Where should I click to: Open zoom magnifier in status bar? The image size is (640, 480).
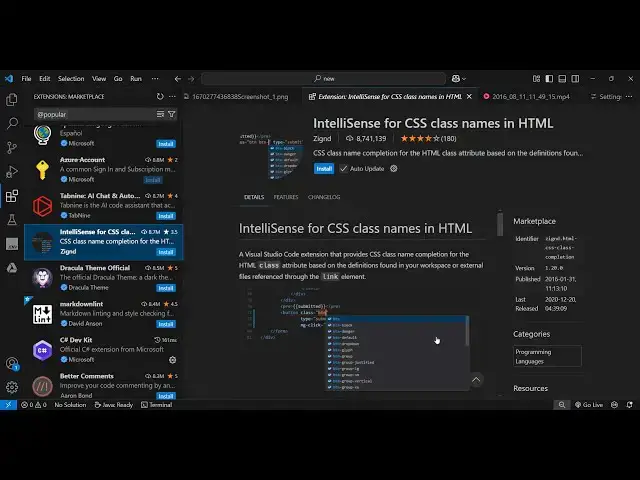point(562,405)
